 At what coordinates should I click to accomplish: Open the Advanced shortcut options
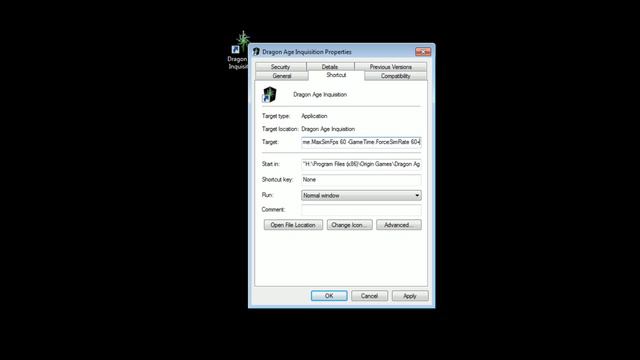[399, 225]
